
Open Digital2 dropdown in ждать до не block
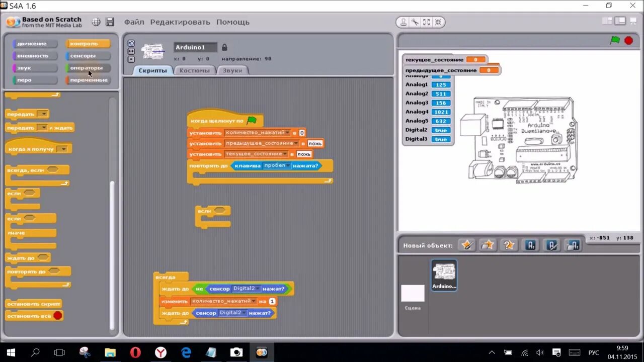(x=258, y=289)
